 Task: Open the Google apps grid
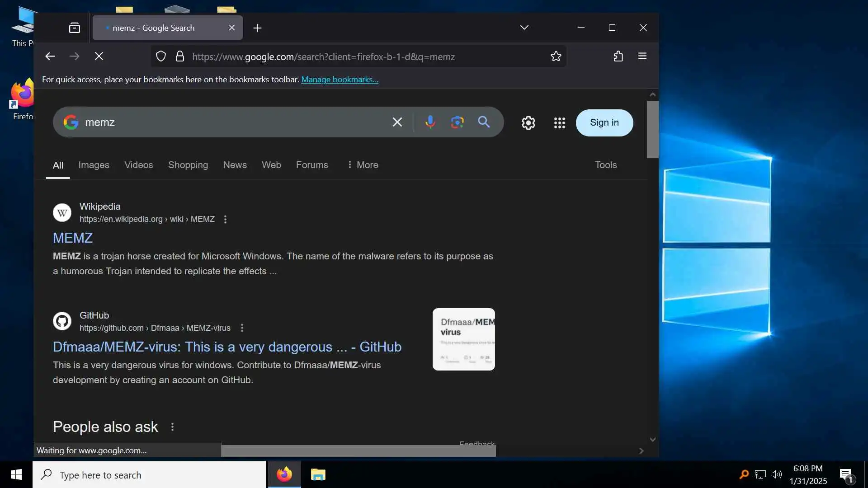click(559, 123)
